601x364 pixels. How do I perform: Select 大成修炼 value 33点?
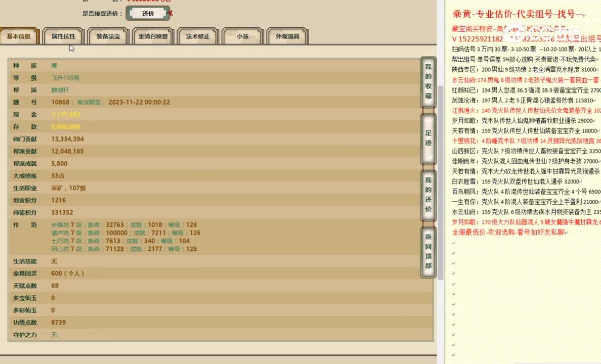58,176
